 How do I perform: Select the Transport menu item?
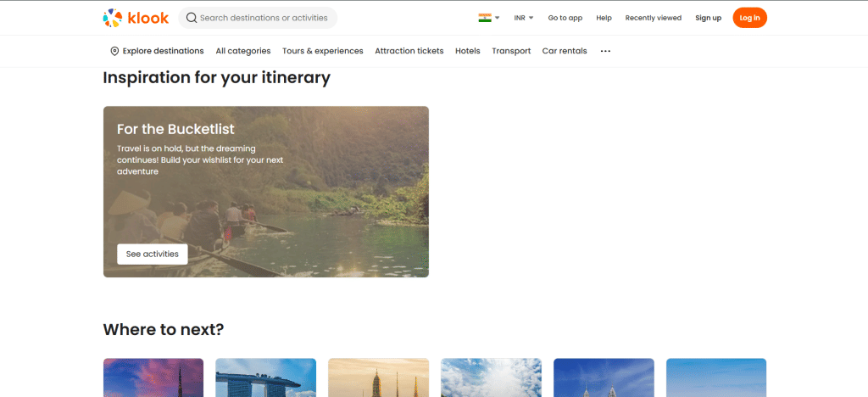(x=511, y=51)
